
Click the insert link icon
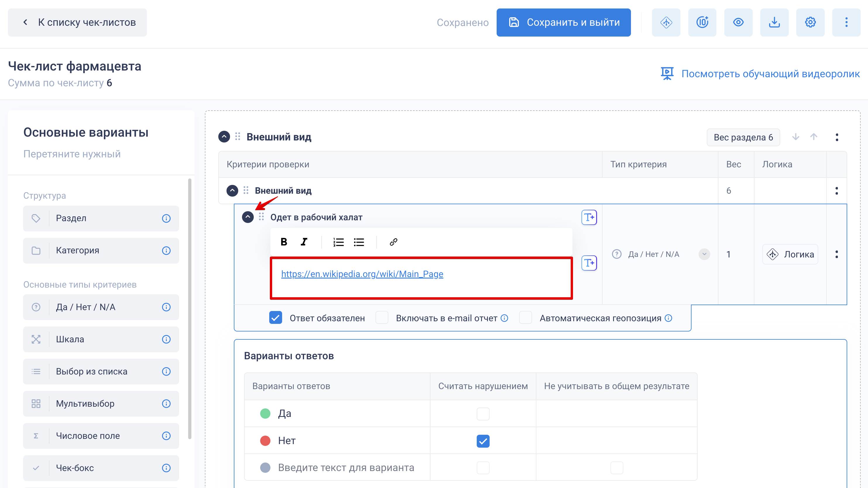(x=393, y=242)
